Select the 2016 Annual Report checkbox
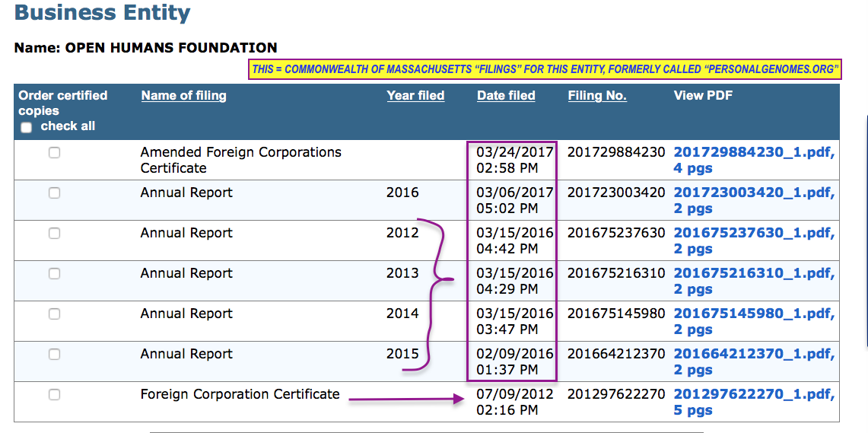Image resolution: width=868 pixels, height=433 pixels. 54,193
